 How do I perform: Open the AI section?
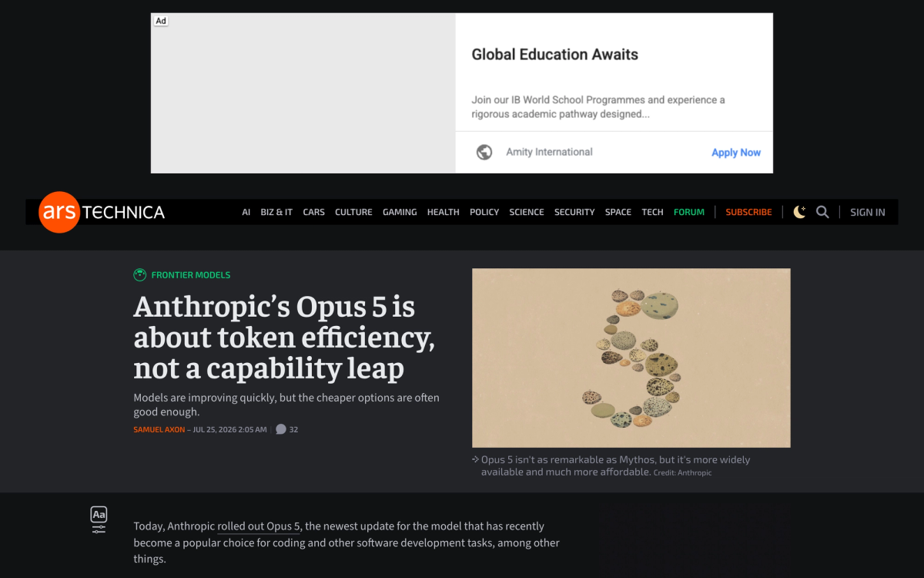click(246, 212)
